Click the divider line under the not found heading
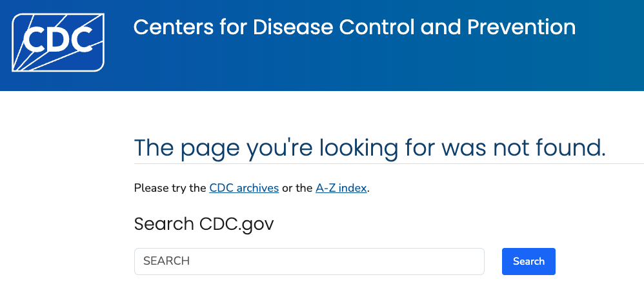644x308 pixels. pos(389,163)
